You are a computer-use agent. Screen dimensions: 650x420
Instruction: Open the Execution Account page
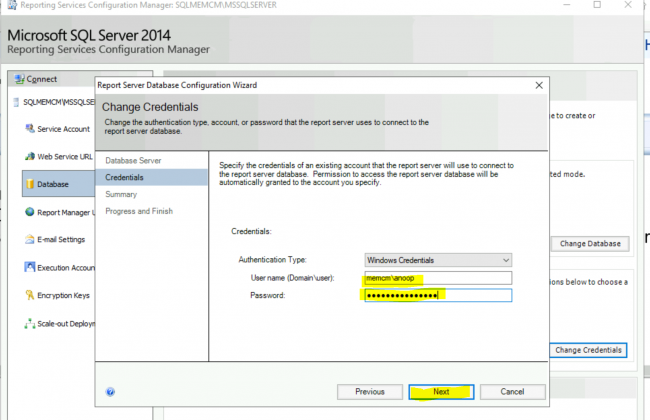(x=66, y=268)
